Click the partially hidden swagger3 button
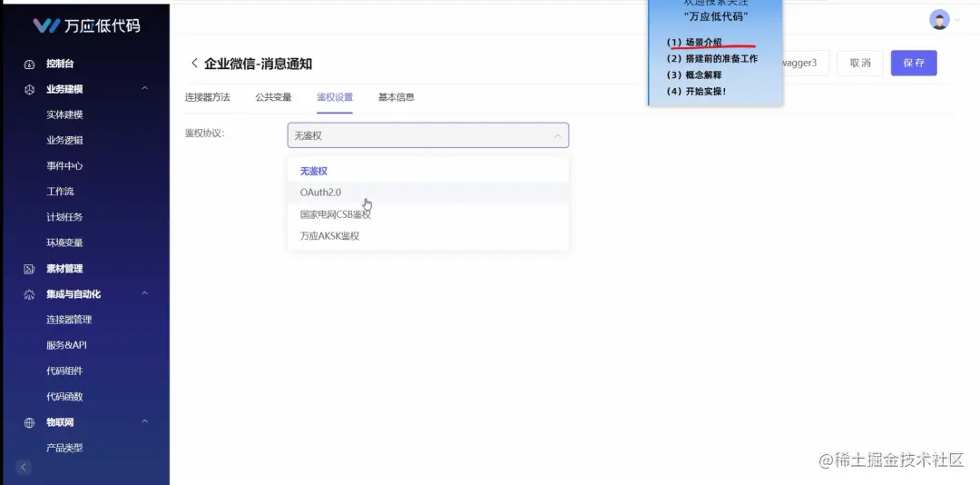 coord(806,64)
